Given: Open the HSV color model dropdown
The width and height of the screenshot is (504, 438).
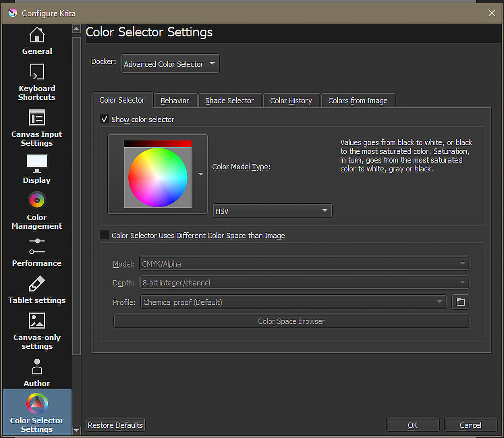Looking at the screenshot, I should [273, 211].
